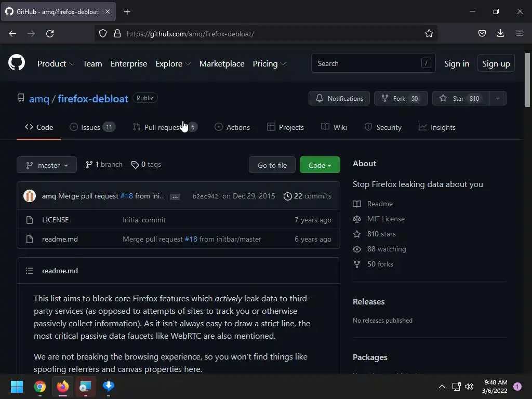Click the Marketplace nav link
Screen dimensions: 532x399
222,64
